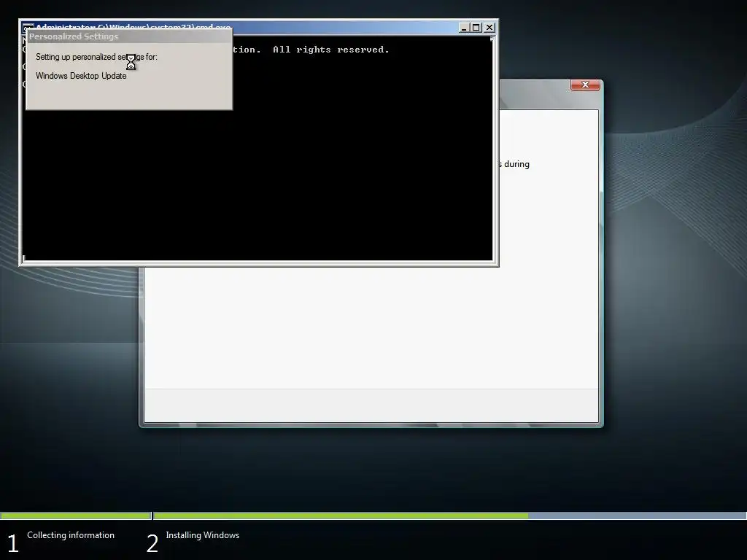
Task: Click 'Setting up personalized settings for:' text
Action: (96, 57)
